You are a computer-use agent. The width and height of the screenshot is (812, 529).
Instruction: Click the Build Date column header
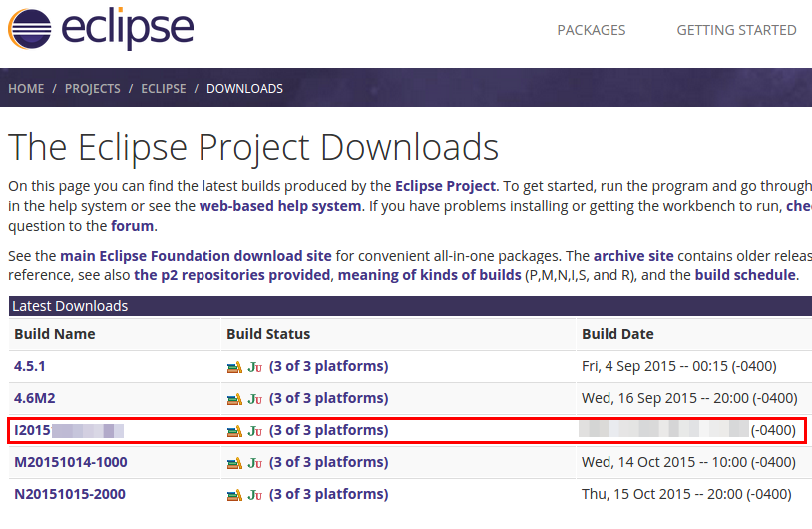tap(617, 334)
